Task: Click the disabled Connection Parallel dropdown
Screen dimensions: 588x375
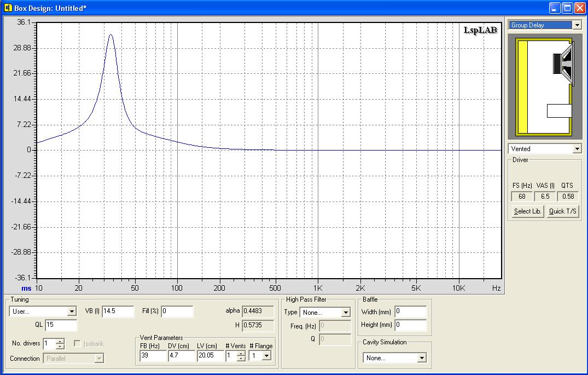Action: [x=73, y=359]
